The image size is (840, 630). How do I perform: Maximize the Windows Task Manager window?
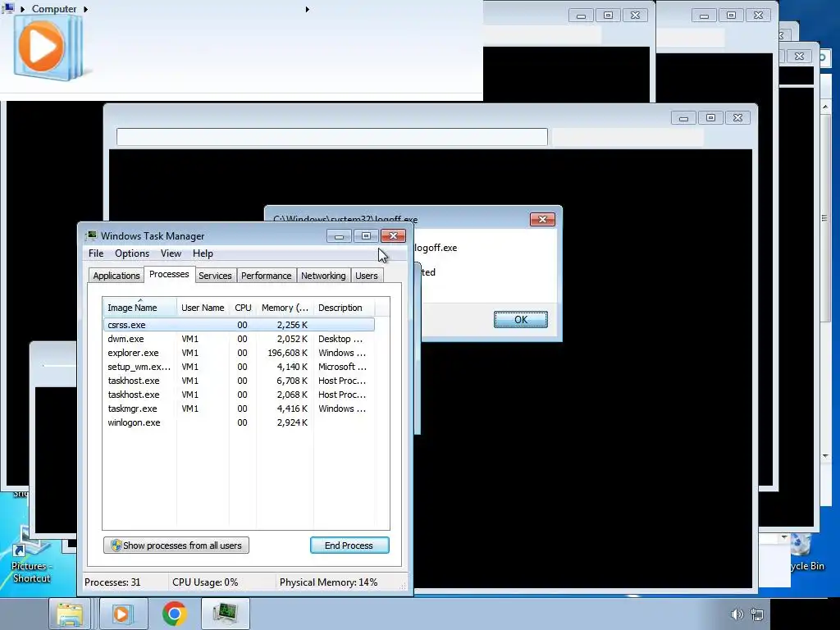pyautogui.click(x=366, y=236)
